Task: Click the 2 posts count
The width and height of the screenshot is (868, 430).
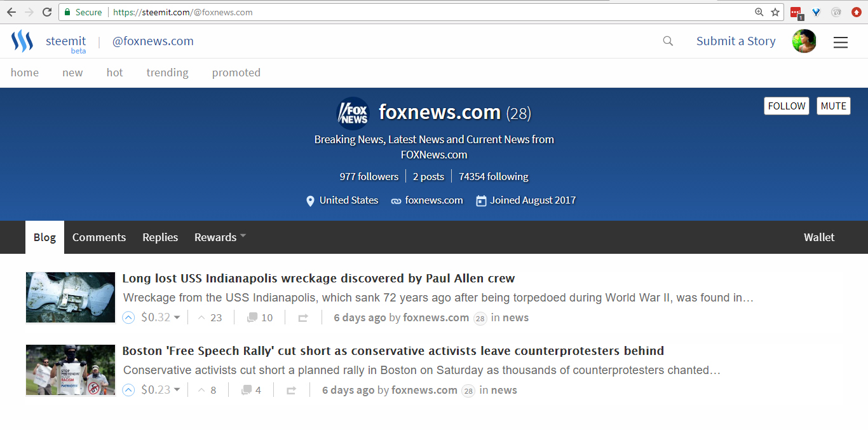Action: tap(428, 177)
